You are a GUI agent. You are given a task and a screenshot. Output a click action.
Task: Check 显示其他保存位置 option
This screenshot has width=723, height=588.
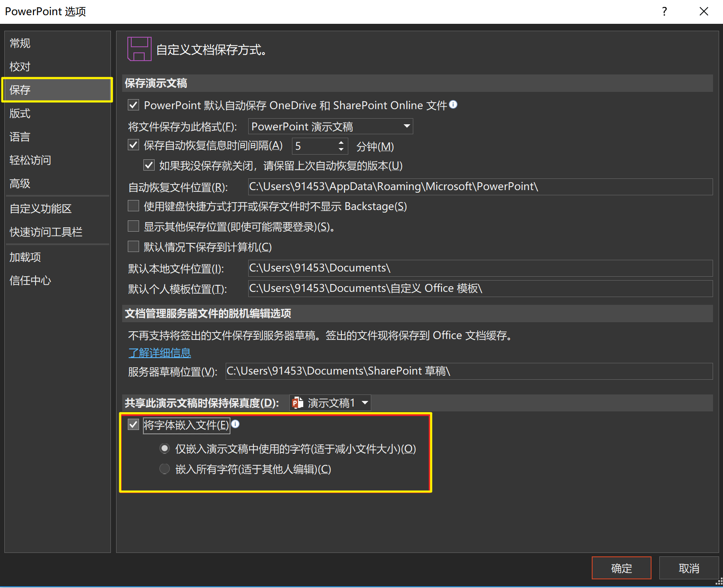[x=133, y=226]
